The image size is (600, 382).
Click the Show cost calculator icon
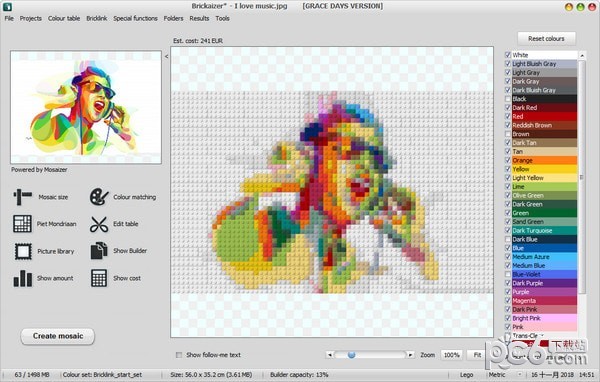(99, 278)
